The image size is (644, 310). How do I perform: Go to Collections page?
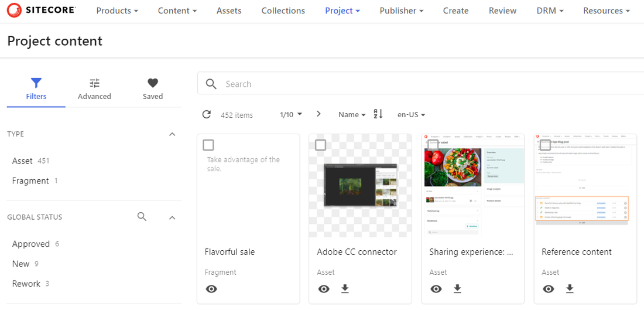(x=283, y=11)
